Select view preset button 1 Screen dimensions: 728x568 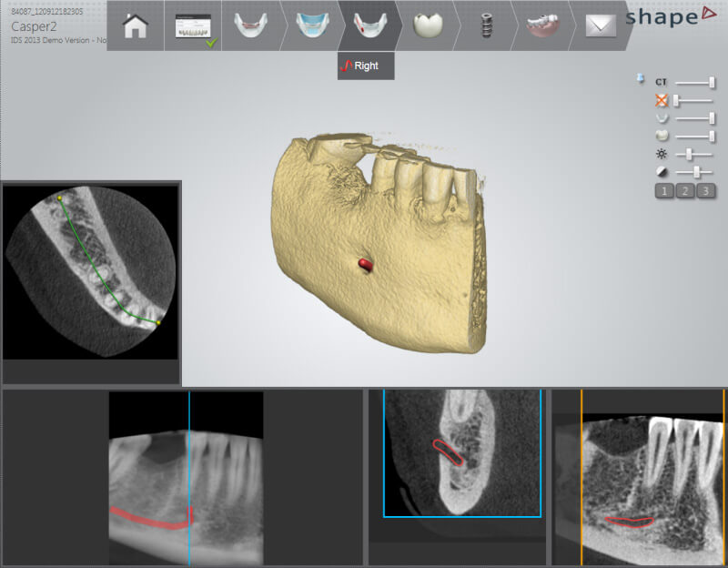664,191
